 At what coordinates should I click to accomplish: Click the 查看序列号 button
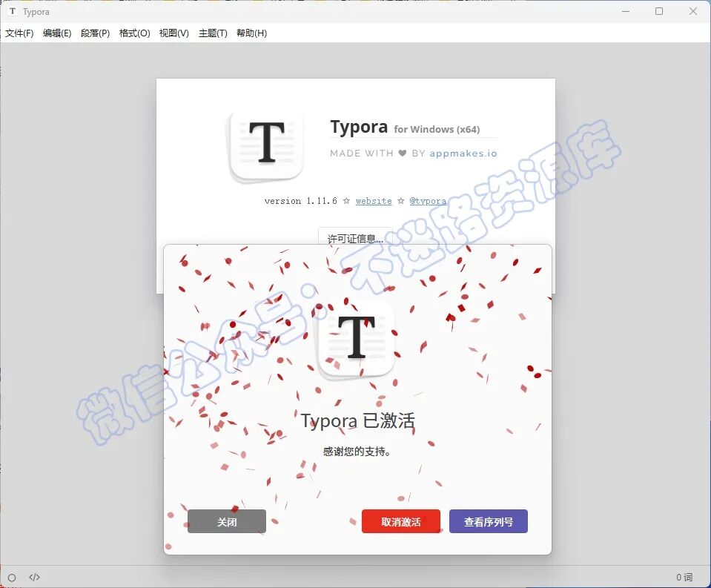click(489, 521)
